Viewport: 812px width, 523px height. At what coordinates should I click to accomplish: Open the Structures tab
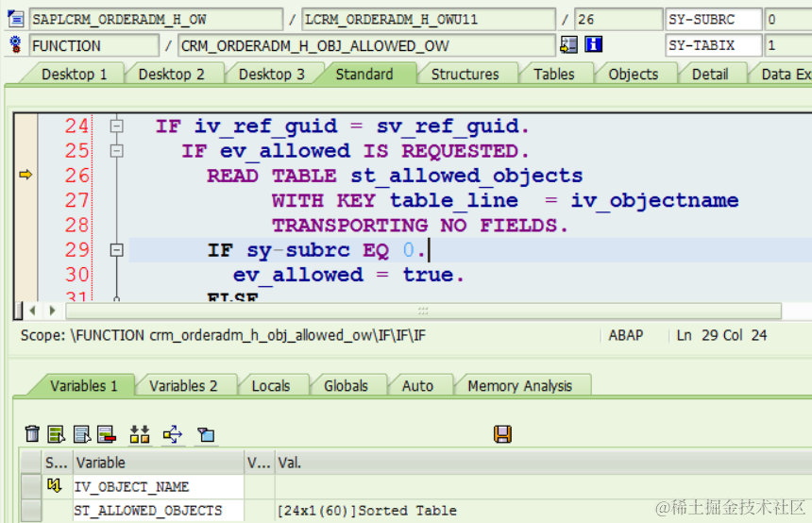click(465, 74)
